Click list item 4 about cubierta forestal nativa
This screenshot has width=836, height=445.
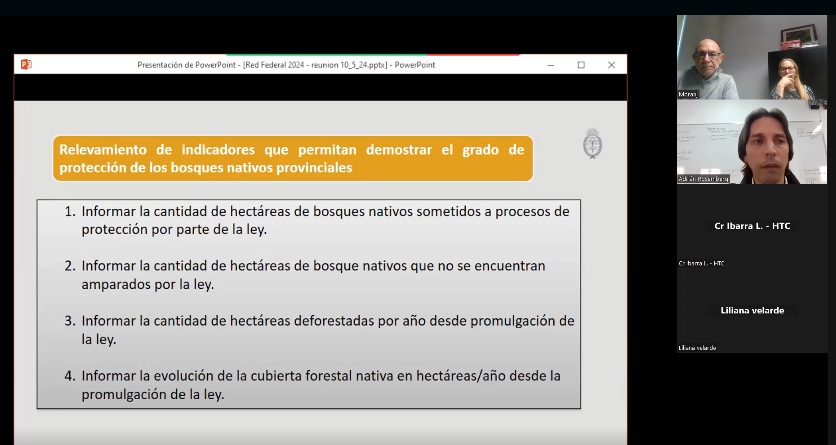point(312,385)
